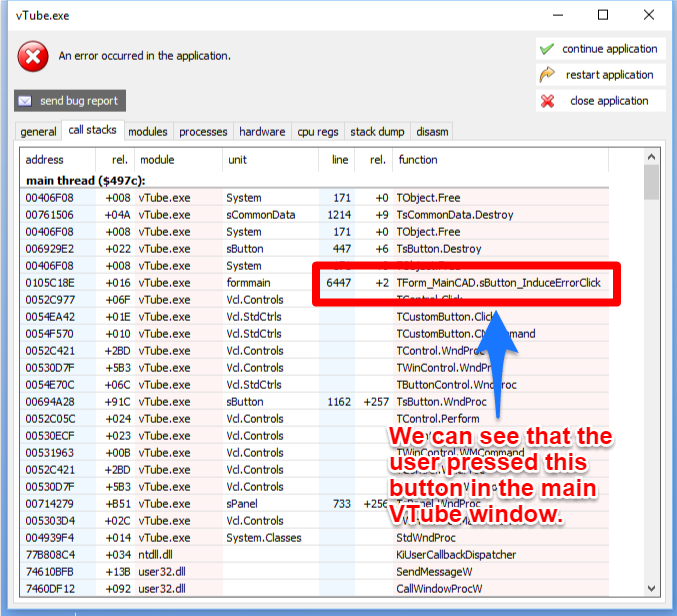Click the red error X icon

[x=33, y=57]
